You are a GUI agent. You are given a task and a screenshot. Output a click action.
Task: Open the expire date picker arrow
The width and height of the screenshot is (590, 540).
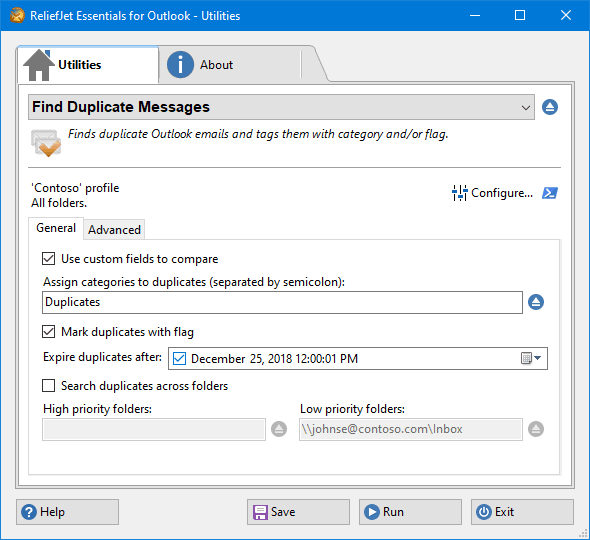click(538, 358)
